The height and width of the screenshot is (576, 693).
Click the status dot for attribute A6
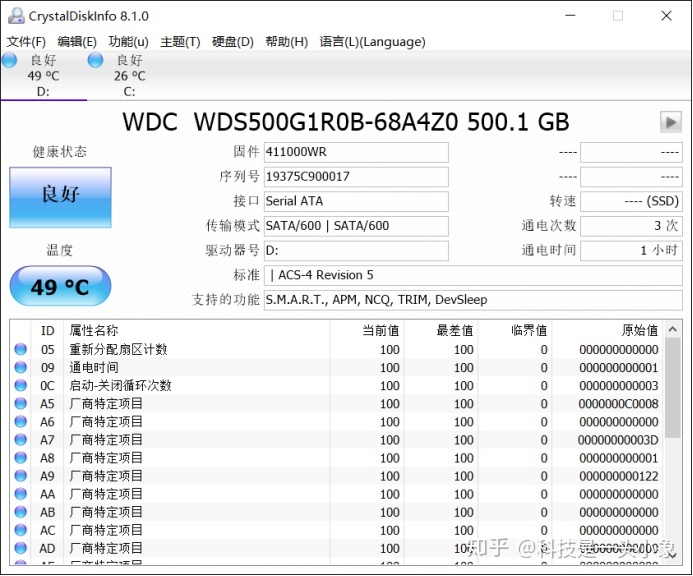[x=20, y=422]
